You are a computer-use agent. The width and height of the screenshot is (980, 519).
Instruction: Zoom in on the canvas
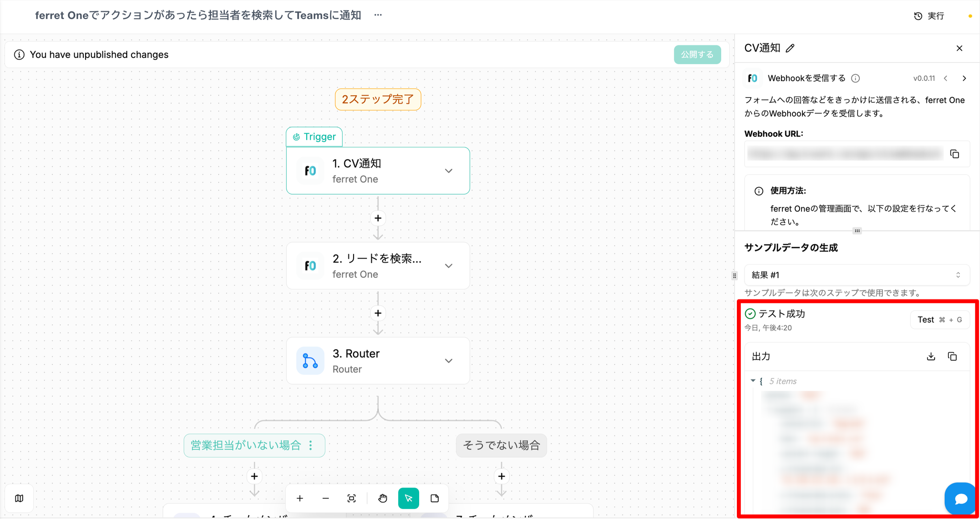pyautogui.click(x=300, y=498)
